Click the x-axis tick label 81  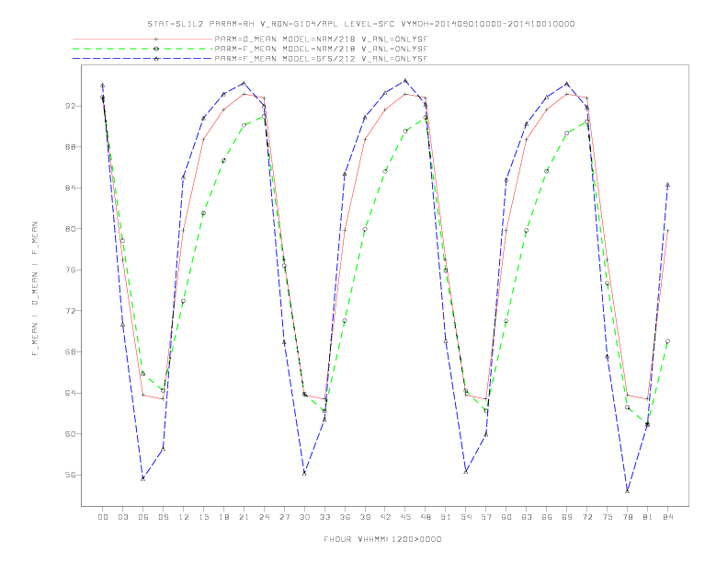point(648,517)
